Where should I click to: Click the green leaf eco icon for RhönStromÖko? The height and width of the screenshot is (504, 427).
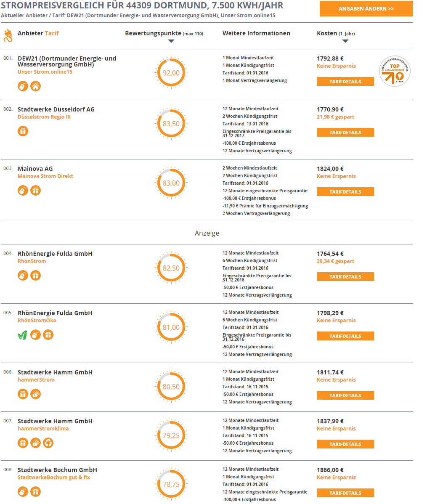click(23, 335)
